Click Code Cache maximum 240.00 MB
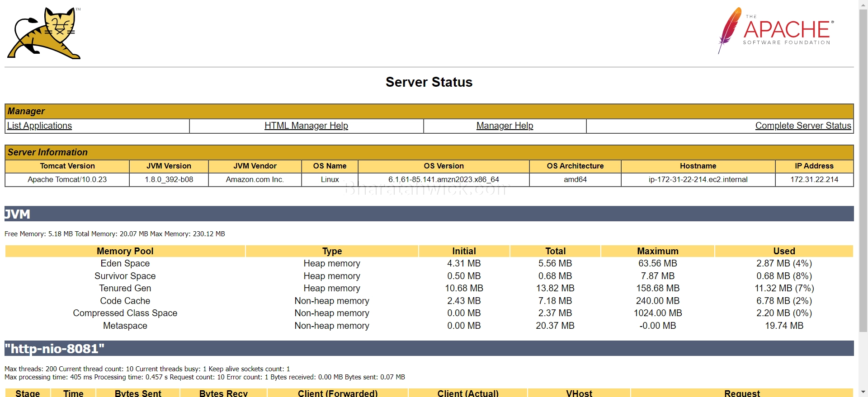 click(658, 301)
